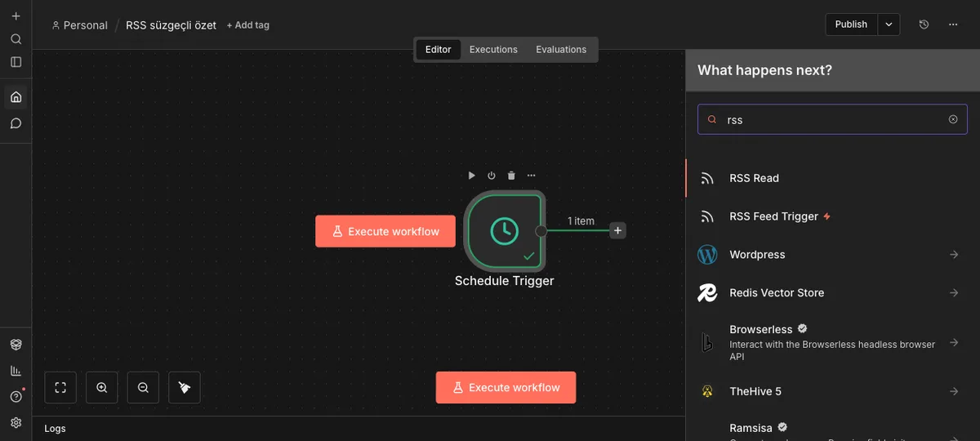Expand Browserless node arrow
The image size is (980, 441).
(954, 342)
